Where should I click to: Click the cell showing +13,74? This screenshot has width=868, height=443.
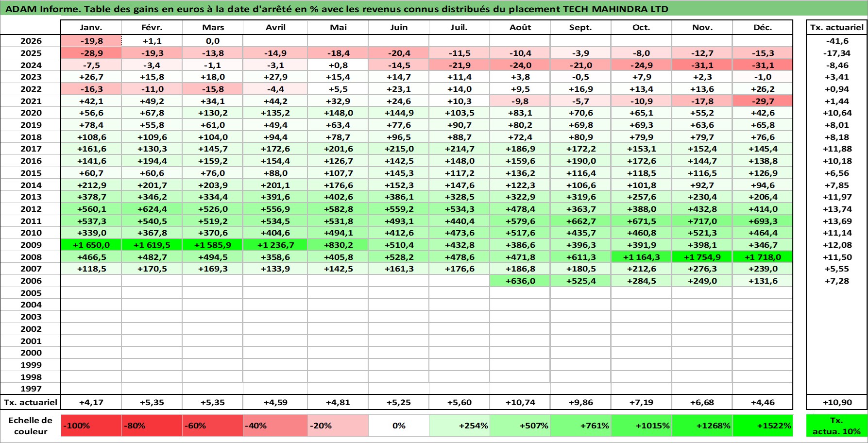pyautogui.click(x=836, y=209)
